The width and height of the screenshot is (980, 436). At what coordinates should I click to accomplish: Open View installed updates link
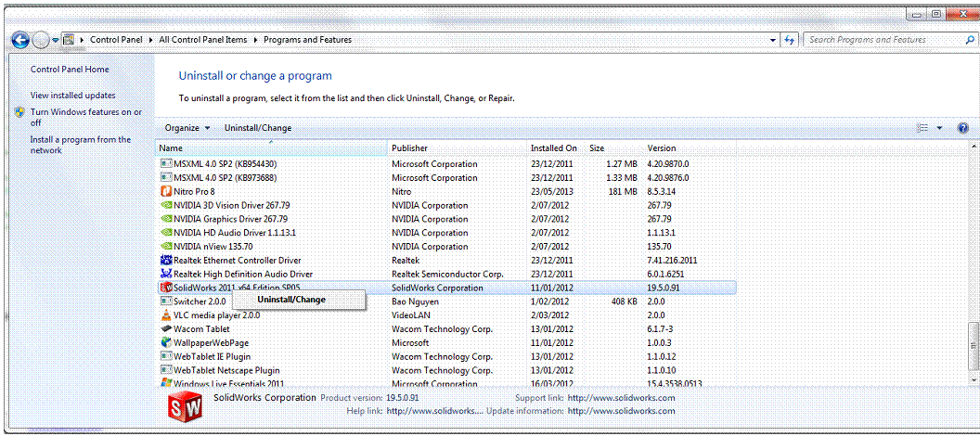pyautogui.click(x=73, y=96)
